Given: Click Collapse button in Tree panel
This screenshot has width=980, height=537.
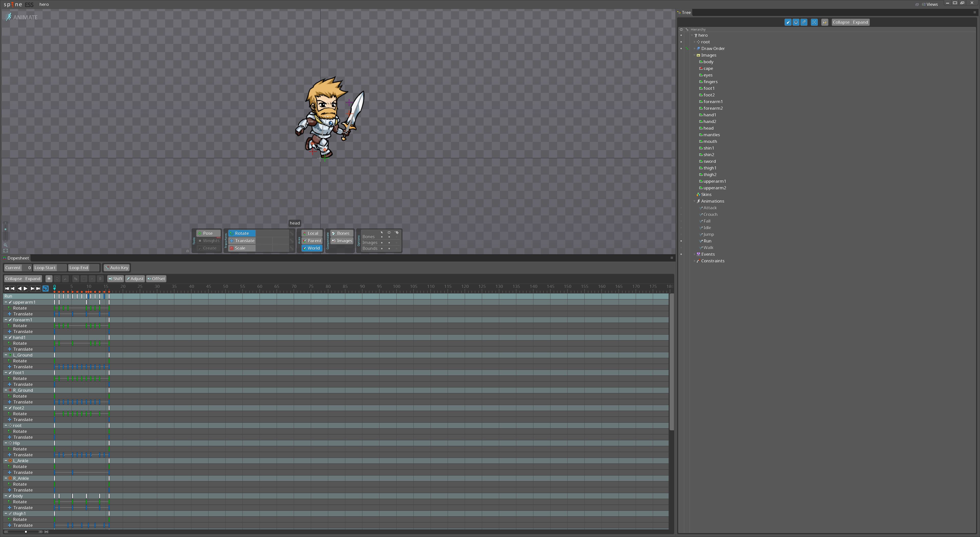Looking at the screenshot, I should [x=841, y=22].
